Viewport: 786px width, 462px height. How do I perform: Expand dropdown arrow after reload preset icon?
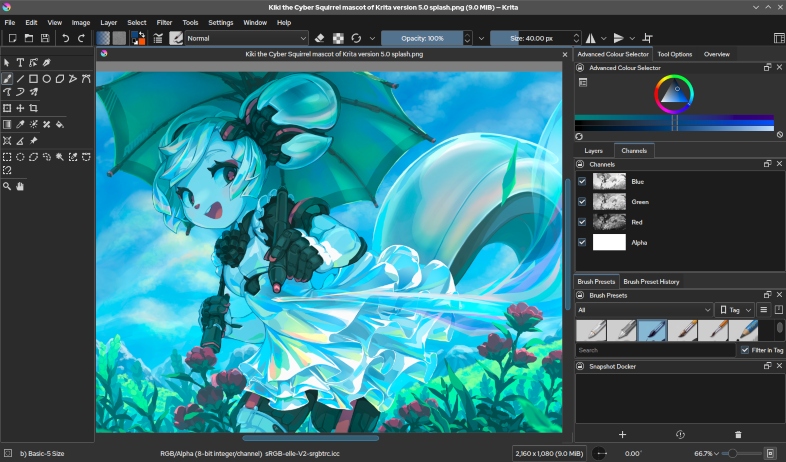372,38
